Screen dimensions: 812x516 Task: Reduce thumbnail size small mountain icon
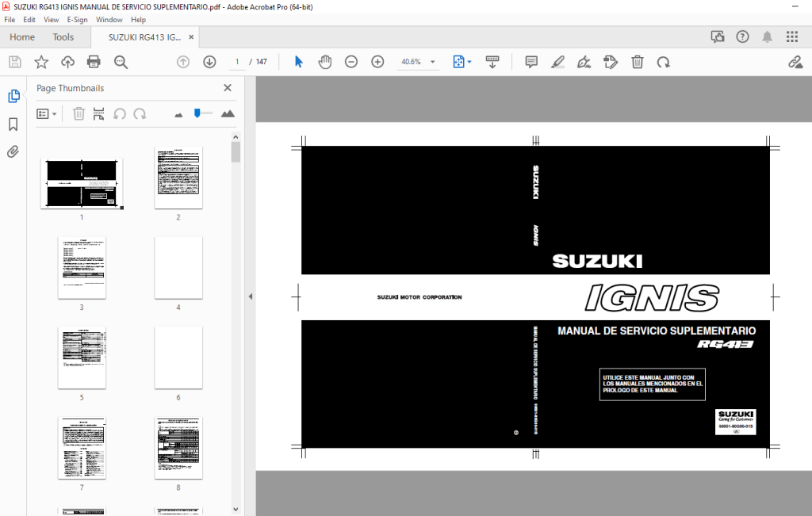(x=178, y=115)
